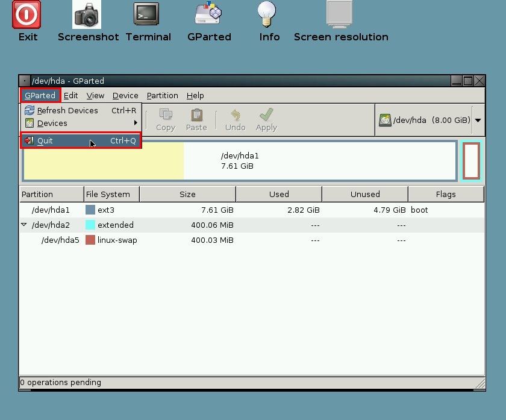Image resolution: width=506 pixels, height=420 pixels.
Task: Sort by the Unused column header
Action: [x=365, y=194]
